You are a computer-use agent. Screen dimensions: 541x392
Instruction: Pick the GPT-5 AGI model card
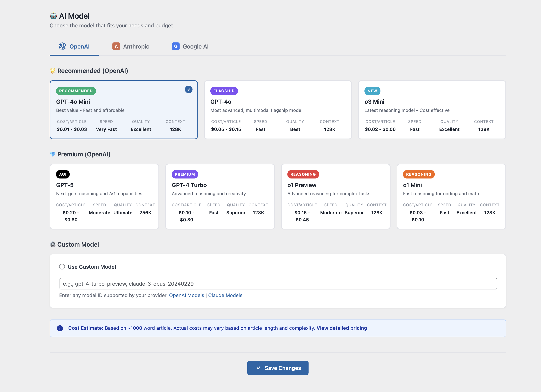coord(104,196)
